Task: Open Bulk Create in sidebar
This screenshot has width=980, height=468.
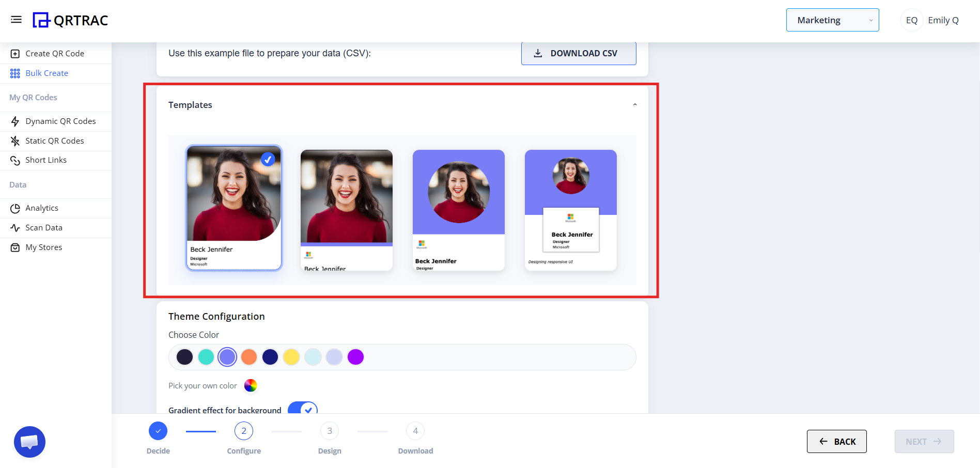Action: click(46, 73)
